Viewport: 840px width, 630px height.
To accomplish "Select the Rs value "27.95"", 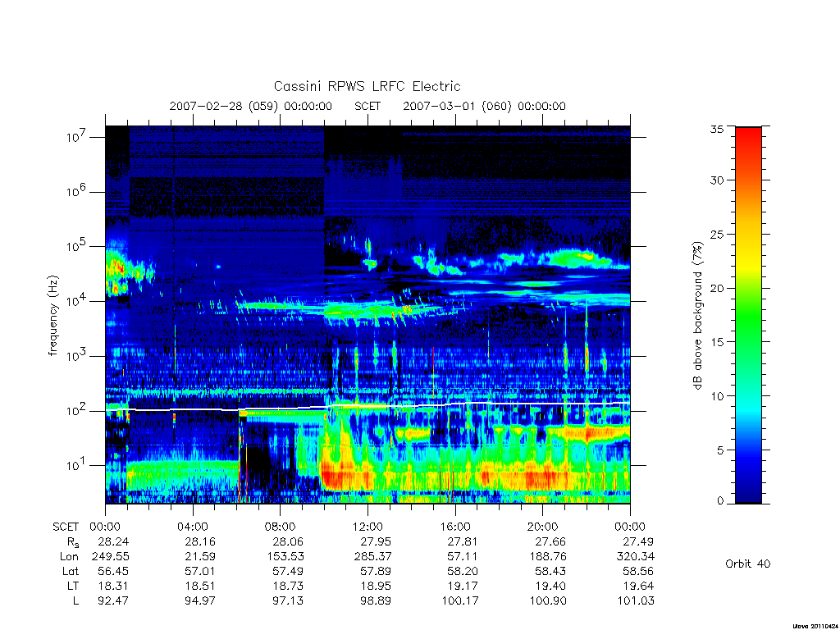I will [376, 541].
